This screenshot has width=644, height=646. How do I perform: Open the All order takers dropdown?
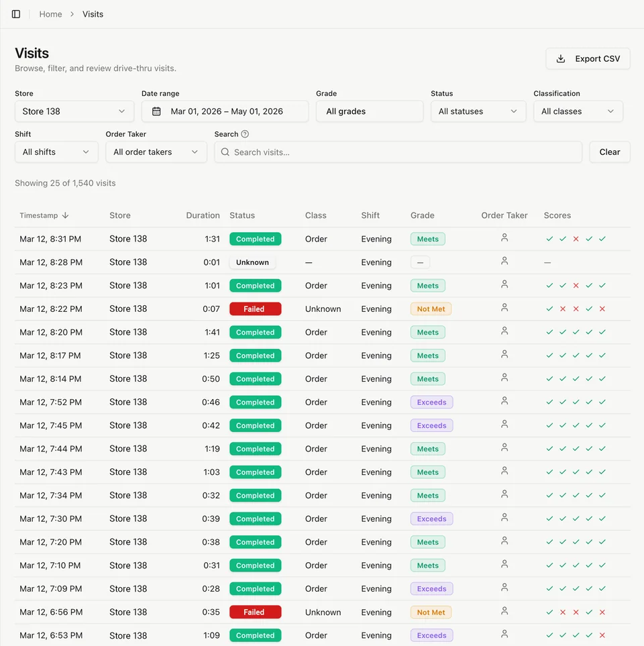156,152
